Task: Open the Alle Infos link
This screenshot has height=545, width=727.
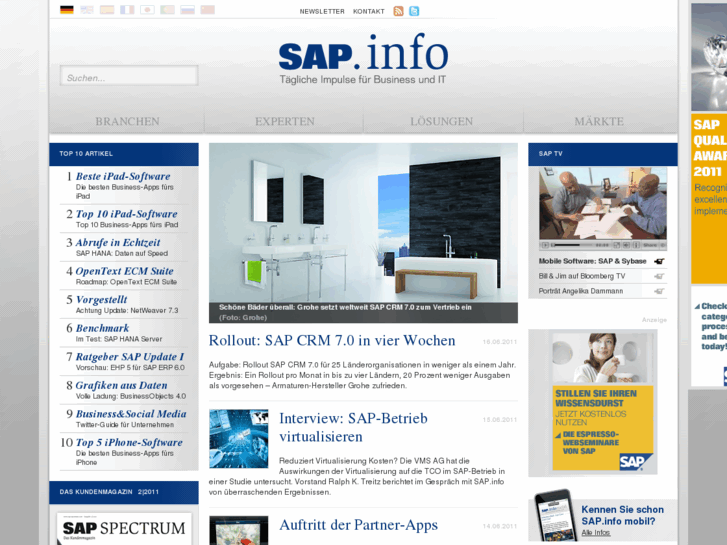Action: point(596,532)
